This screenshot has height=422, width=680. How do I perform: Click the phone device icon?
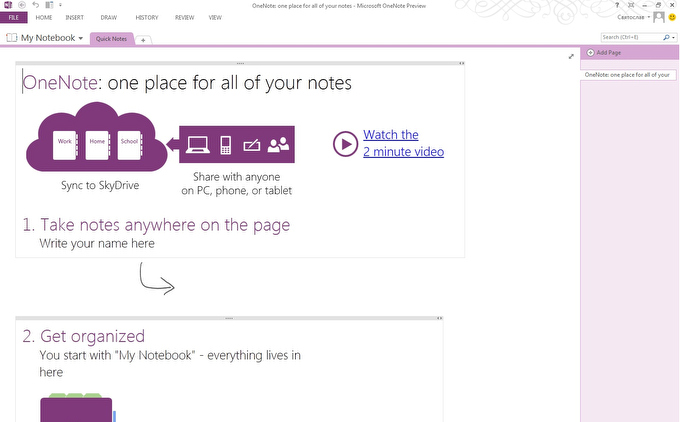pyautogui.click(x=226, y=145)
